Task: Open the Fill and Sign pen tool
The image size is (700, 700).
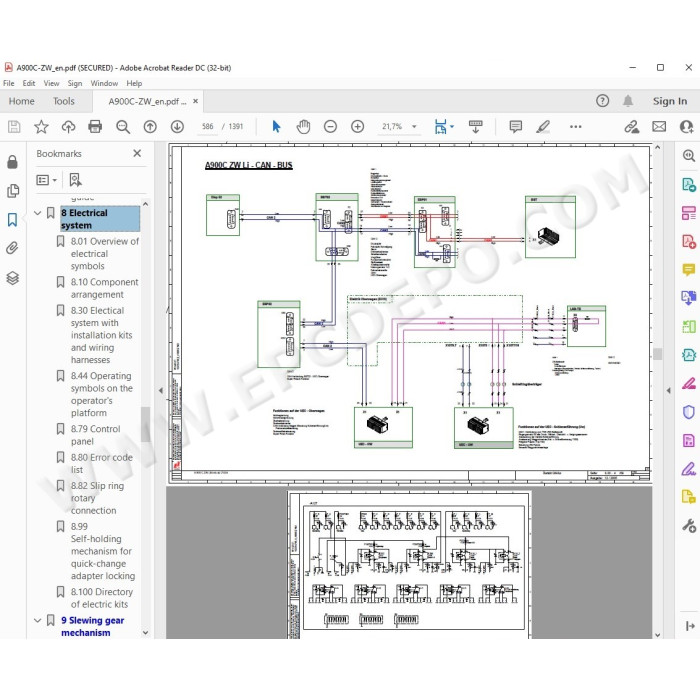Action: [688, 469]
